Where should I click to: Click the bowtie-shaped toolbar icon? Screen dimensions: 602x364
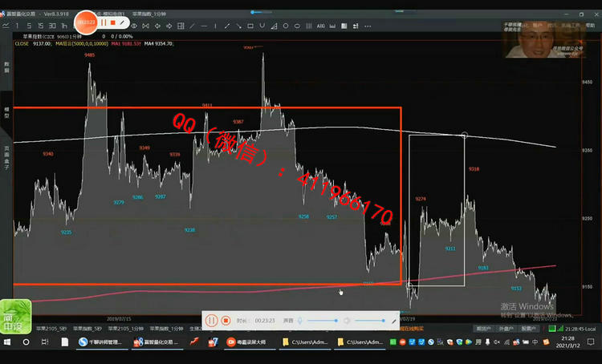click(x=145, y=26)
